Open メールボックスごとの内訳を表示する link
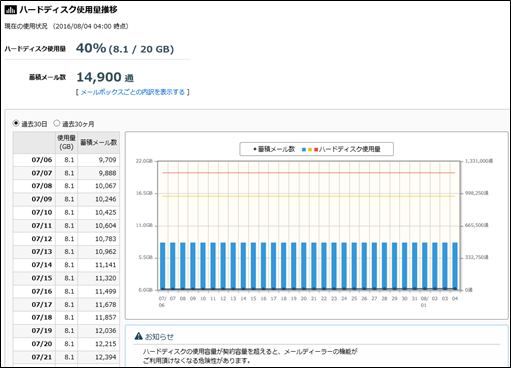This screenshot has height=368, width=511. point(133,92)
